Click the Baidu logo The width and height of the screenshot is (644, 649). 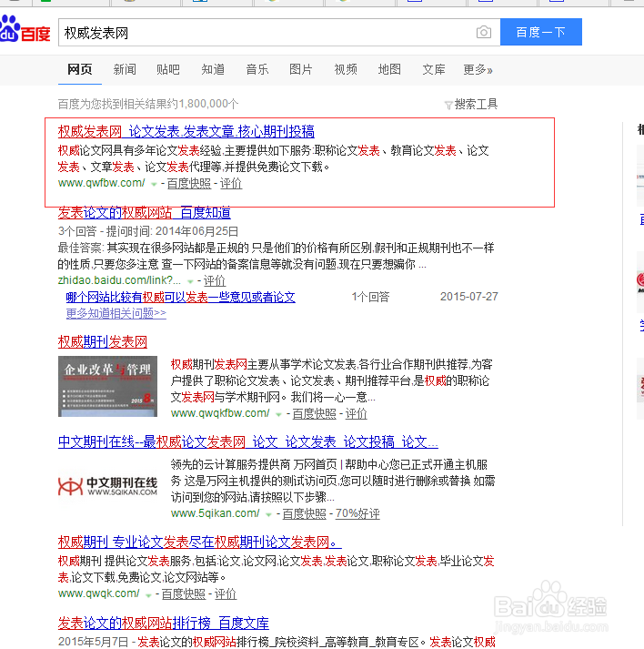[x=25, y=29]
